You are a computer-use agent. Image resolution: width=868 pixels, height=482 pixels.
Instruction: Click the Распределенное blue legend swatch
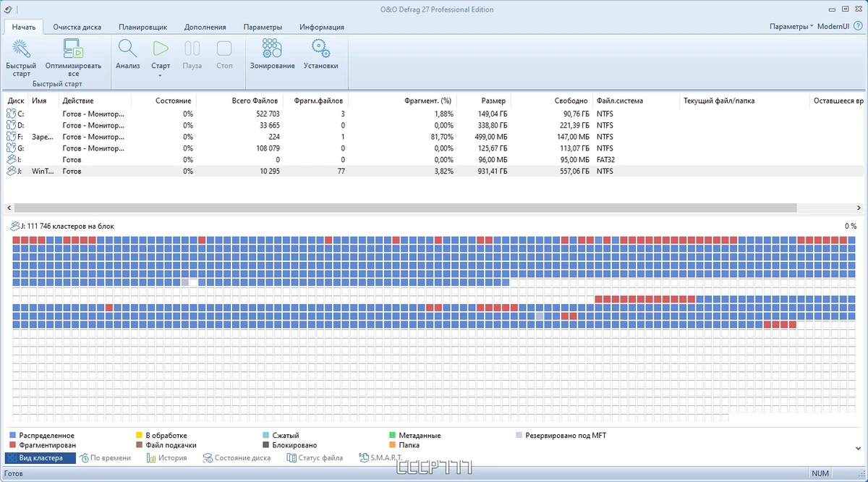[x=12, y=436]
